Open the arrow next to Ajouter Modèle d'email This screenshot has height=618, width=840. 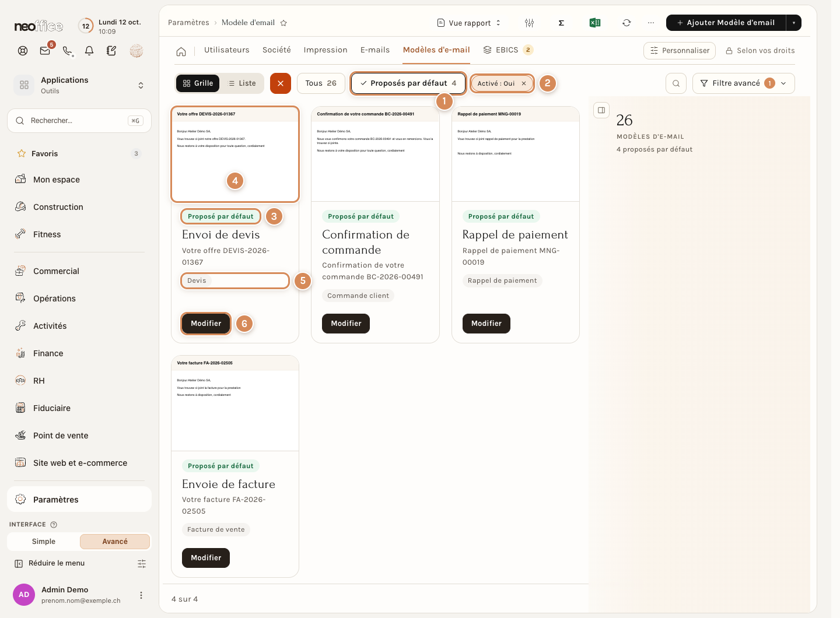pyautogui.click(x=794, y=23)
